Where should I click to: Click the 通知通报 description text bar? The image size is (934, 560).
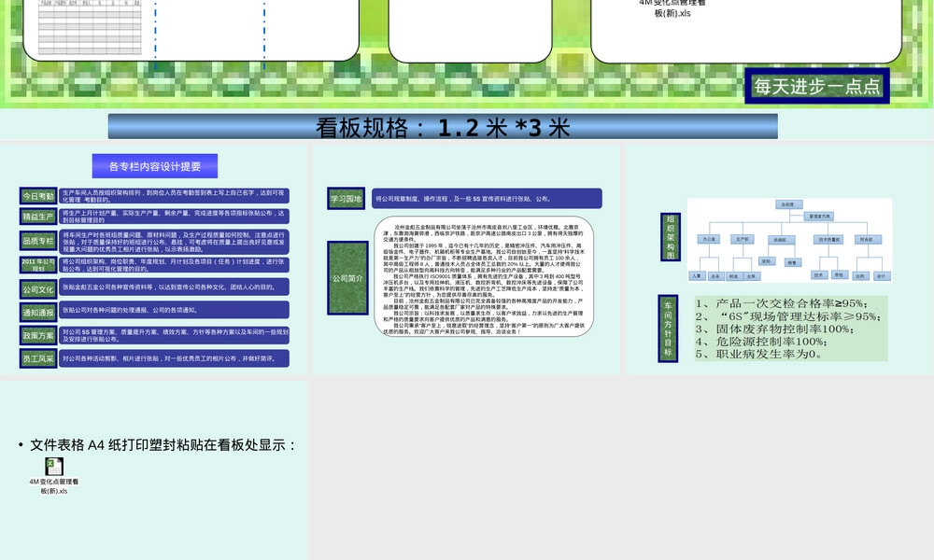pos(174,310)
